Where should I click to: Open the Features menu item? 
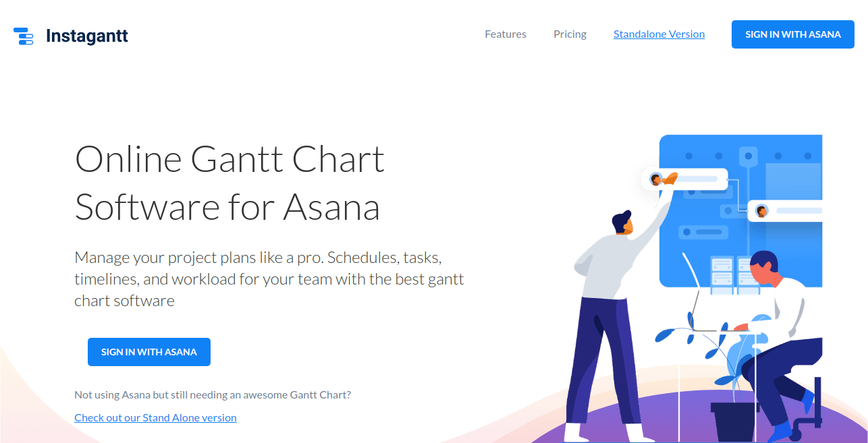506,34
